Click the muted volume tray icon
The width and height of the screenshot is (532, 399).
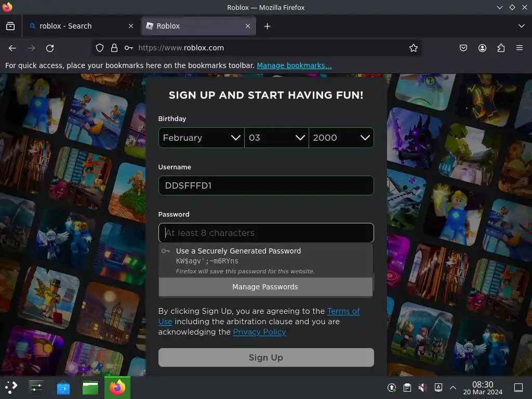pos(422,388)
